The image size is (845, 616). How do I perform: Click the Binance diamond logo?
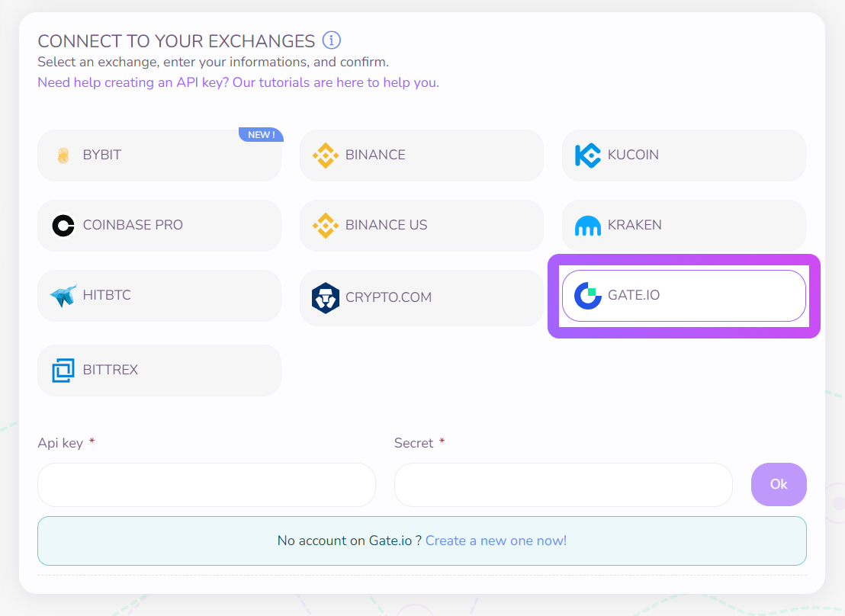[x=326, y=156]
